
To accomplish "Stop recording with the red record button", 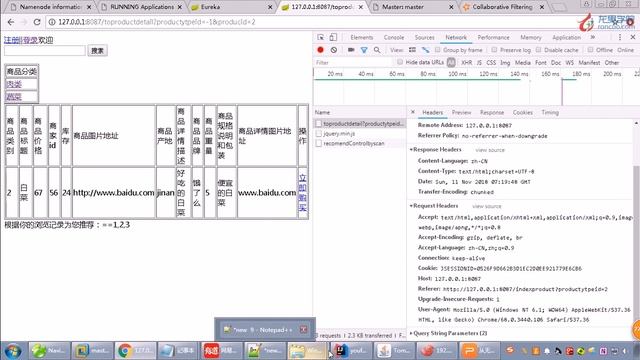I will point(320,50).
